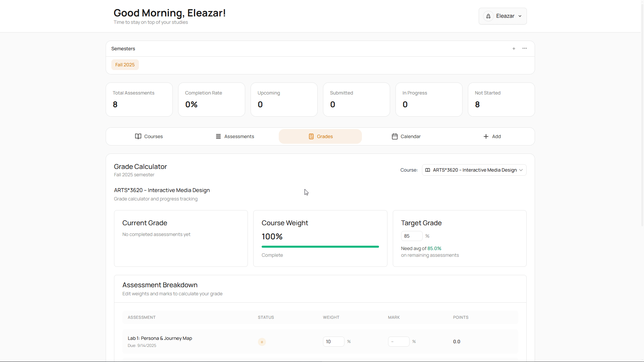Click the WEIGHT column header
This screenshot has height=362, width=644.
[x=331, y=317]
